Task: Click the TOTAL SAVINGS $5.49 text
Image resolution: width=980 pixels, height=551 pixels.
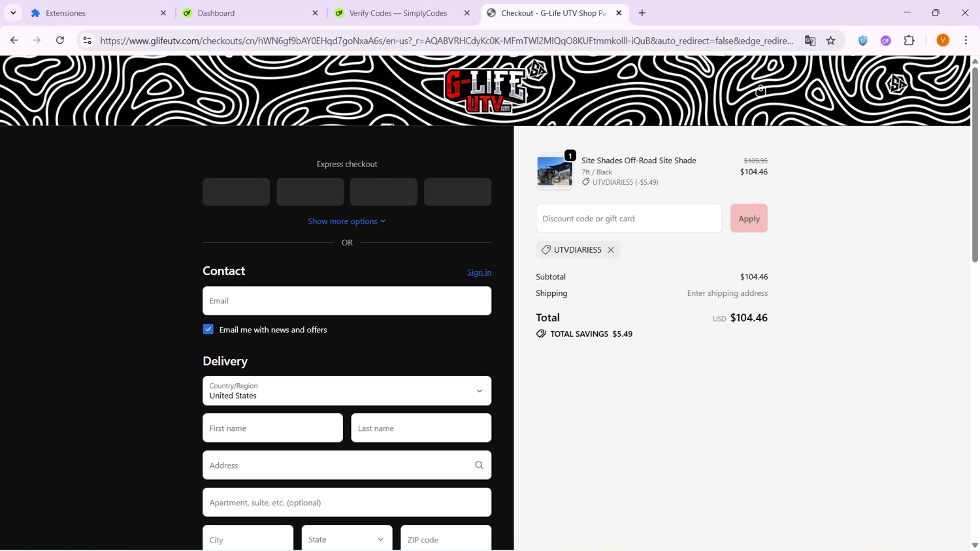Action: click(591, 334)
